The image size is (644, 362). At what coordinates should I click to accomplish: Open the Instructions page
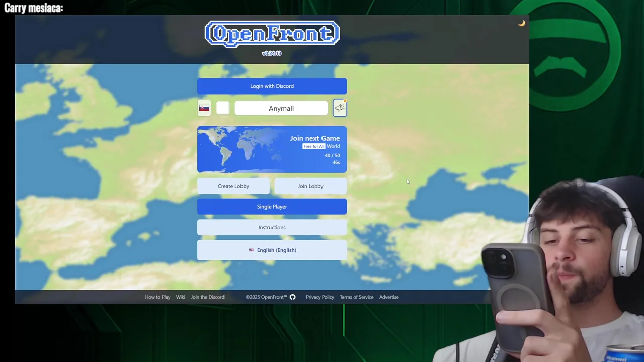click(272, 227)
